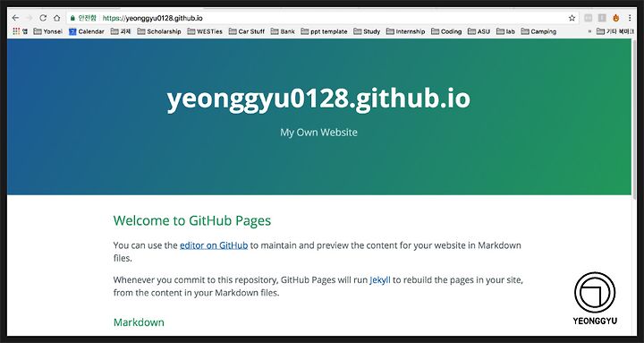
Task: Click the green secure padlock icon
Action: tap(72, 18)
